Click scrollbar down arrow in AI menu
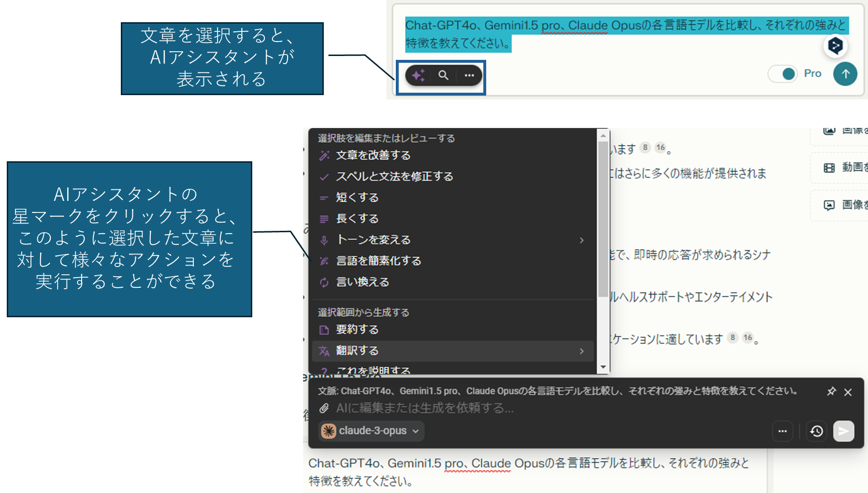Screen dimensions: 868x493 pos(603,367)
